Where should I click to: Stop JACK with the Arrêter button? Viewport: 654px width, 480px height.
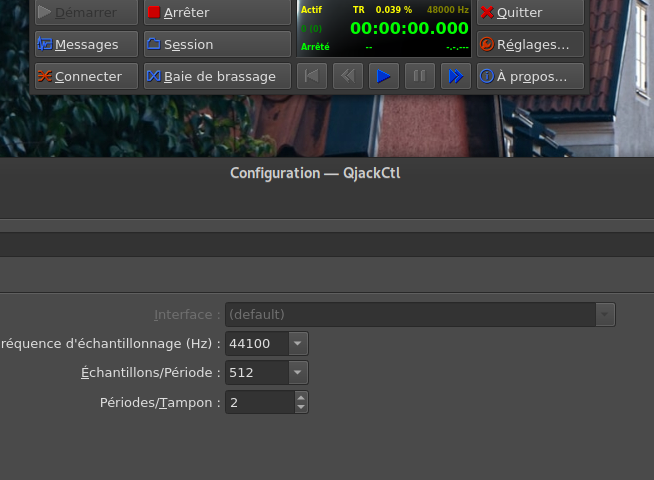217,12
